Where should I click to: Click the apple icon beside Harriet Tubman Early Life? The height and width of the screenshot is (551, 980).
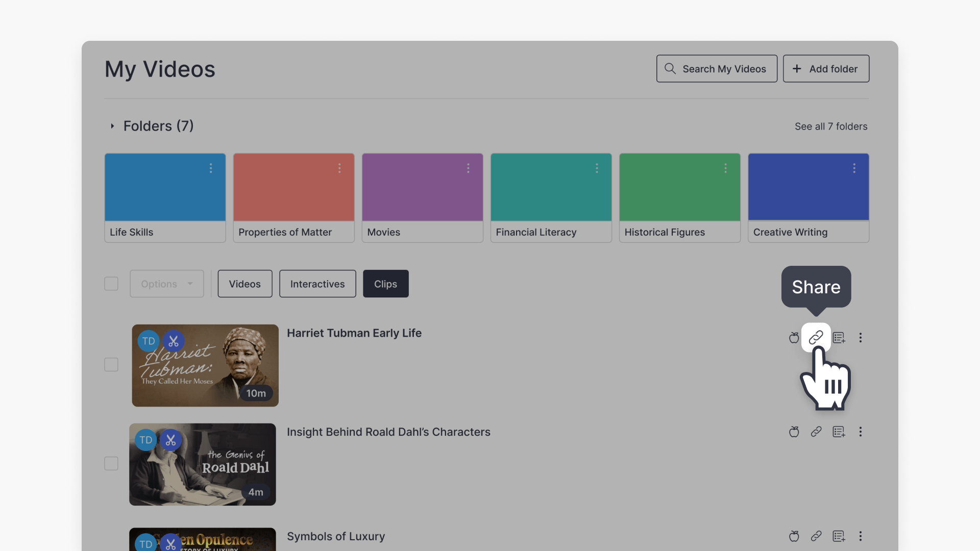coord(794,338)
